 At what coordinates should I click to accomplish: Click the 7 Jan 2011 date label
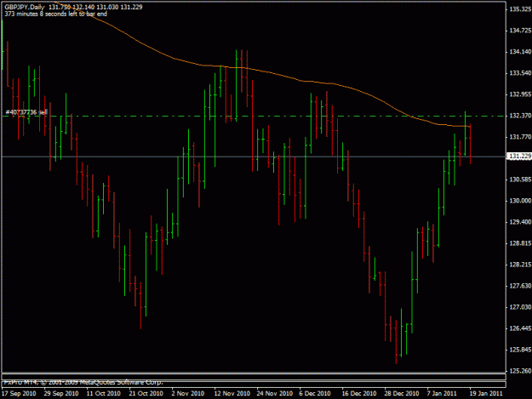(442, 393)
